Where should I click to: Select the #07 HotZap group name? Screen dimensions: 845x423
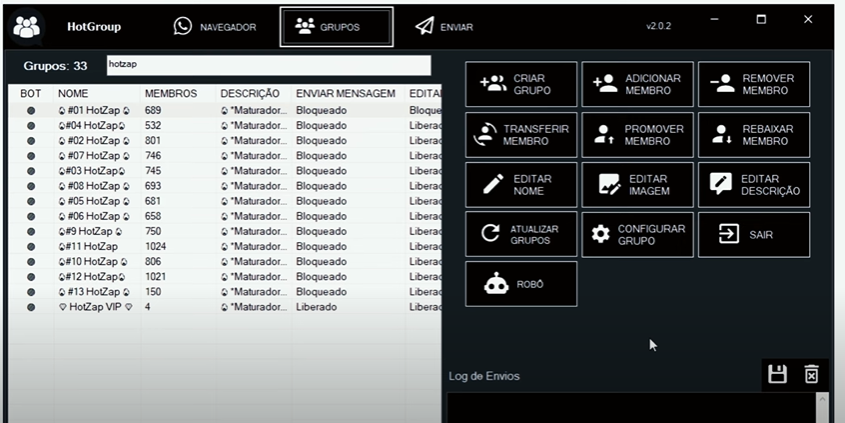tap(94, 156)
